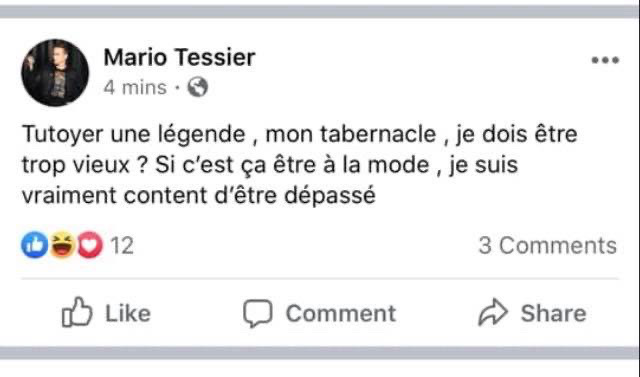Image resolution: width=640 pixels, height=377 pixels.
Task: Click the speech bubble Comment icon
Action: pyautogui.click(x=258, y=313)
